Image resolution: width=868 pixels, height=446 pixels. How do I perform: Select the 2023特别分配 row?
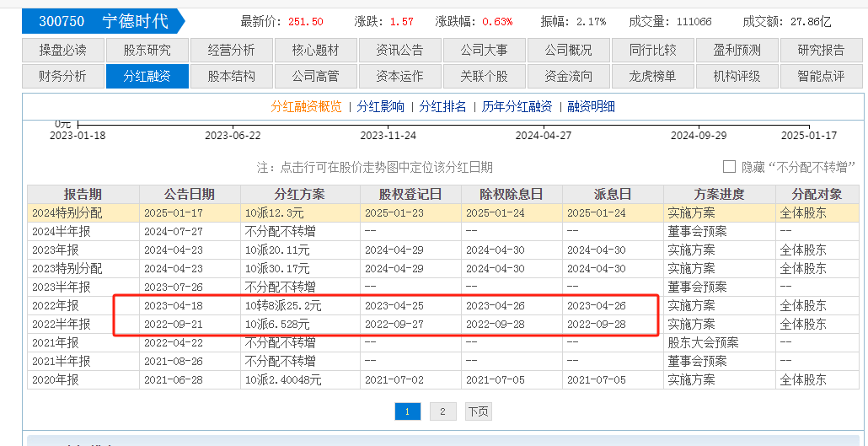tap(443, 269)
